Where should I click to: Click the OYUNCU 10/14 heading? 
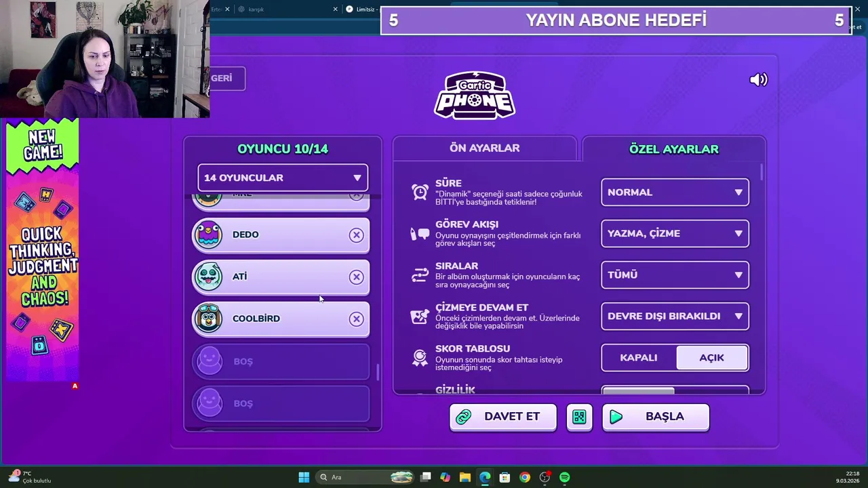click(283, 149)
